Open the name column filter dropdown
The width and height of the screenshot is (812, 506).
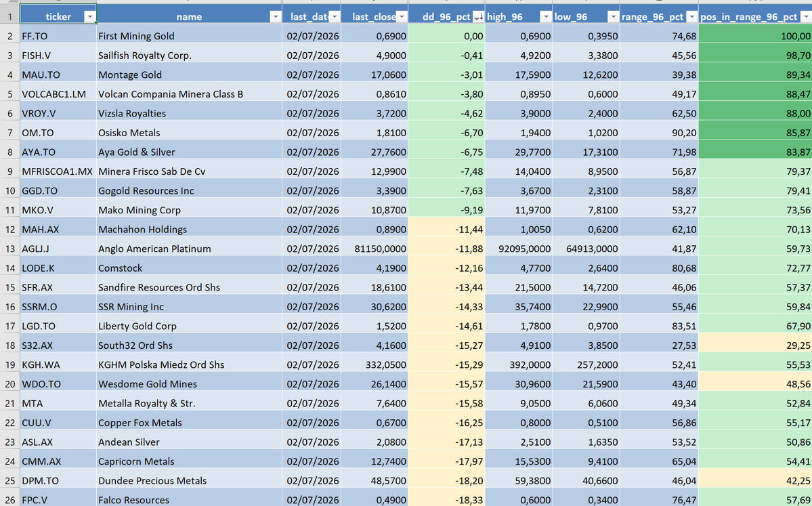coord(276,16)
